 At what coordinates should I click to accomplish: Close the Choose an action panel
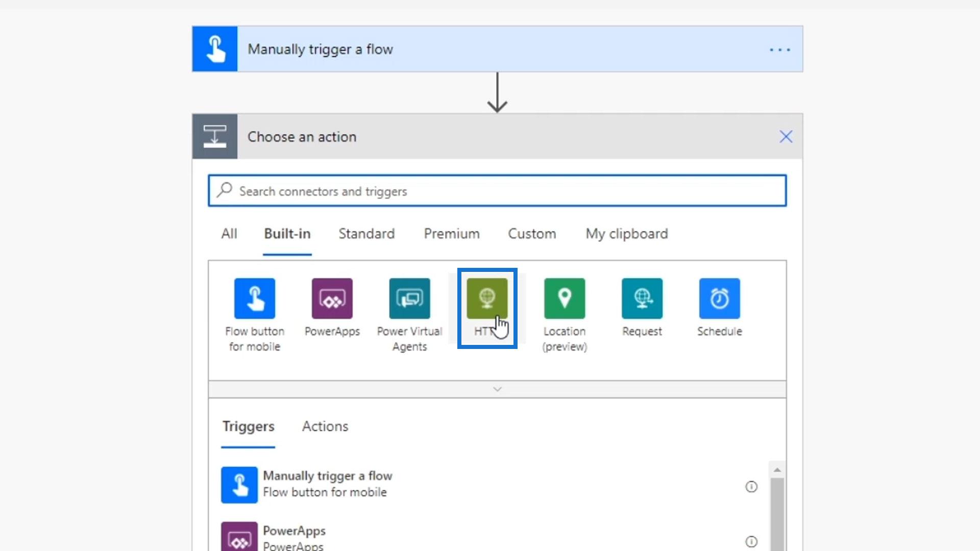pyautogui.click(x=786, y=137)
